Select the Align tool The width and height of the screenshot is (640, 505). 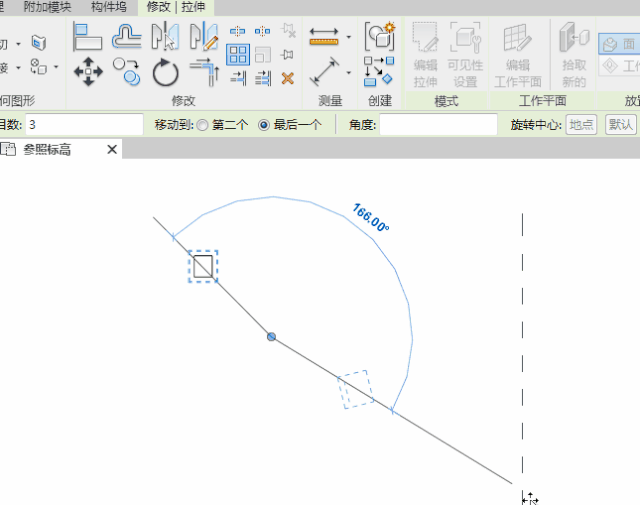tap(87, 37)
